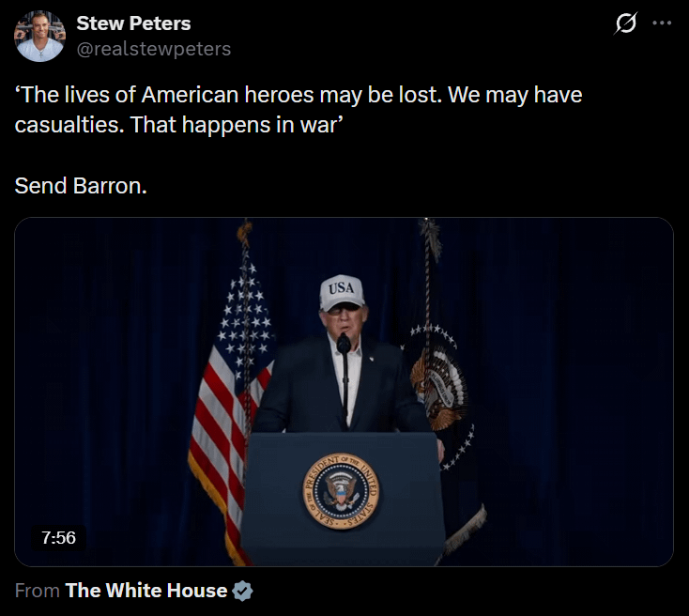This screenshot has height=616, width=689.
Task: Play the White House video
Action: pos(344,392)
